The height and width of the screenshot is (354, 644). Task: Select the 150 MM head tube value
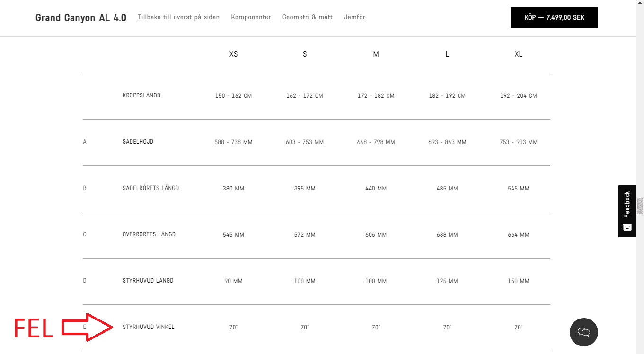coord(519,281)
